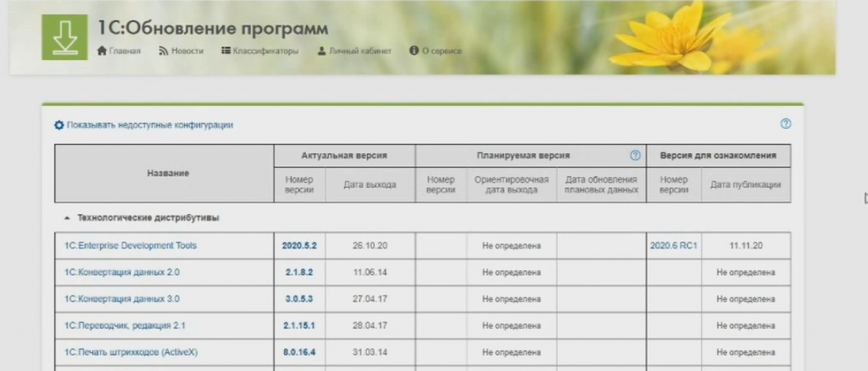Click gear icon for unavailable configurations

[58, 125]
